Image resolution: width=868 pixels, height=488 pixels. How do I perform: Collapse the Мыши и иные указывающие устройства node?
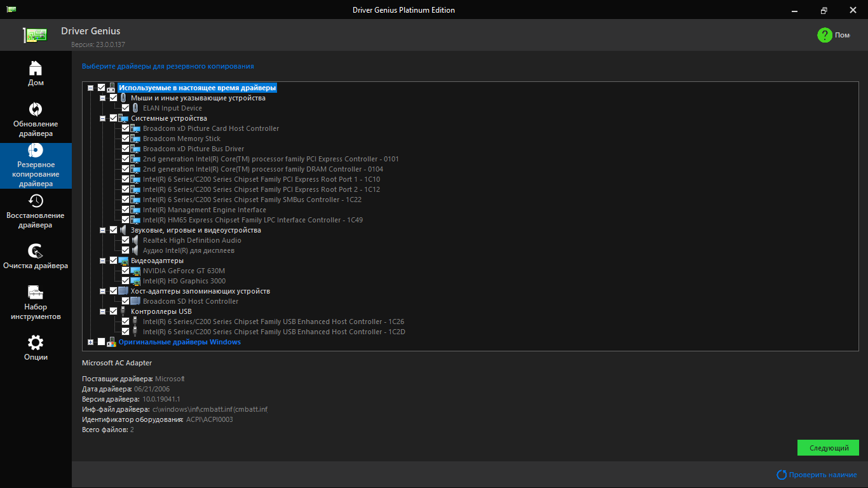[103, 98]
